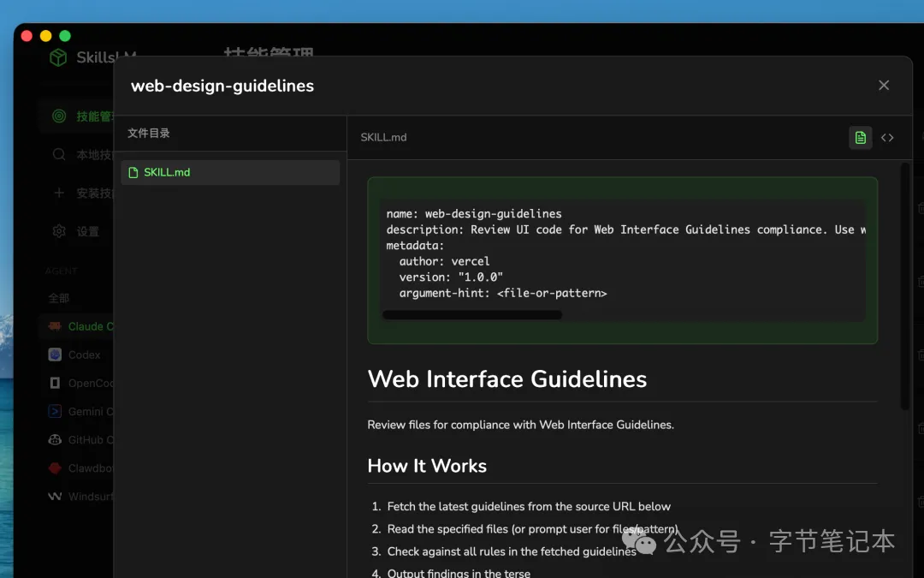Open 技能管理 in the sidebar

[x=77, y=116]
